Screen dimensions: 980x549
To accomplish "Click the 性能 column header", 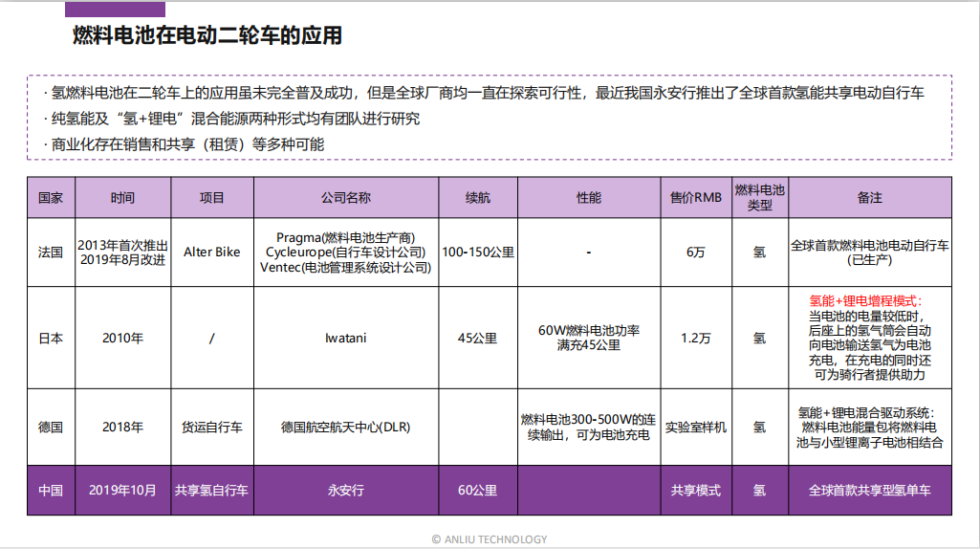I will click(x=589, y=198).
